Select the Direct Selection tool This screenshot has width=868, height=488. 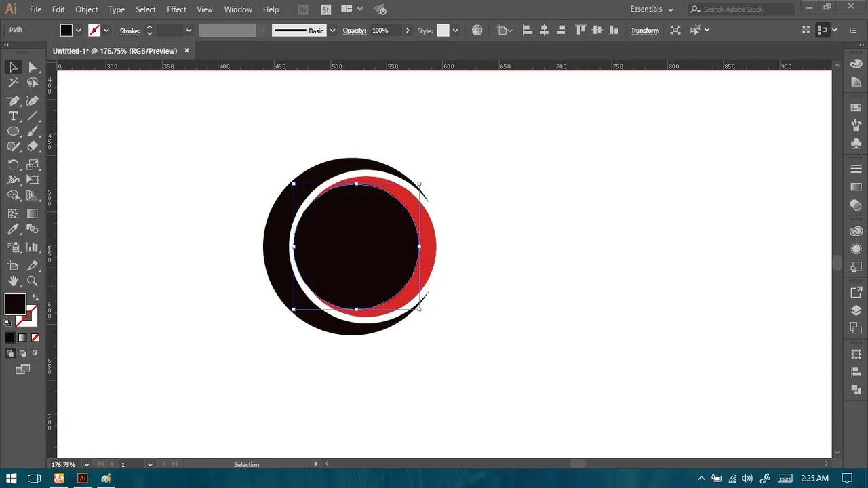[33, 67]
